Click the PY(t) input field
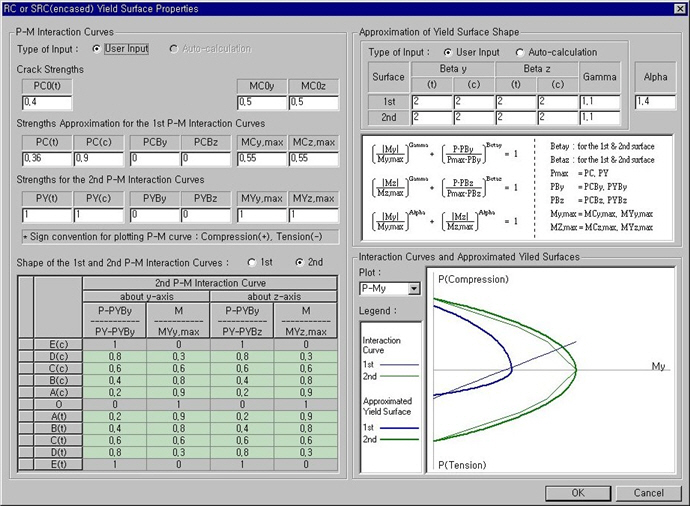The width and height of the screenshot is (690, 506). point(46,214)
